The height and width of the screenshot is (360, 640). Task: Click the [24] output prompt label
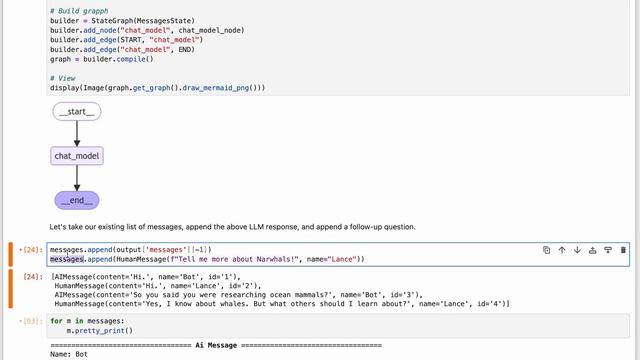pos(33,277)
